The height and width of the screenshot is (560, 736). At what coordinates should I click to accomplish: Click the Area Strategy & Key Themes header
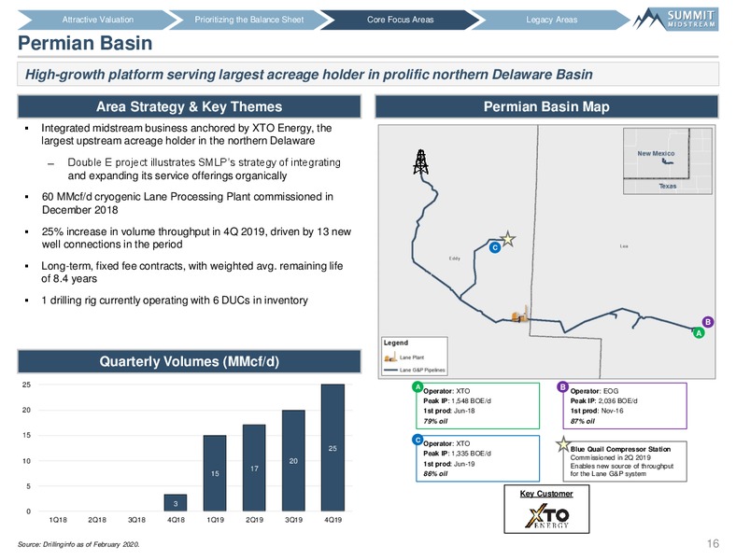190,106
